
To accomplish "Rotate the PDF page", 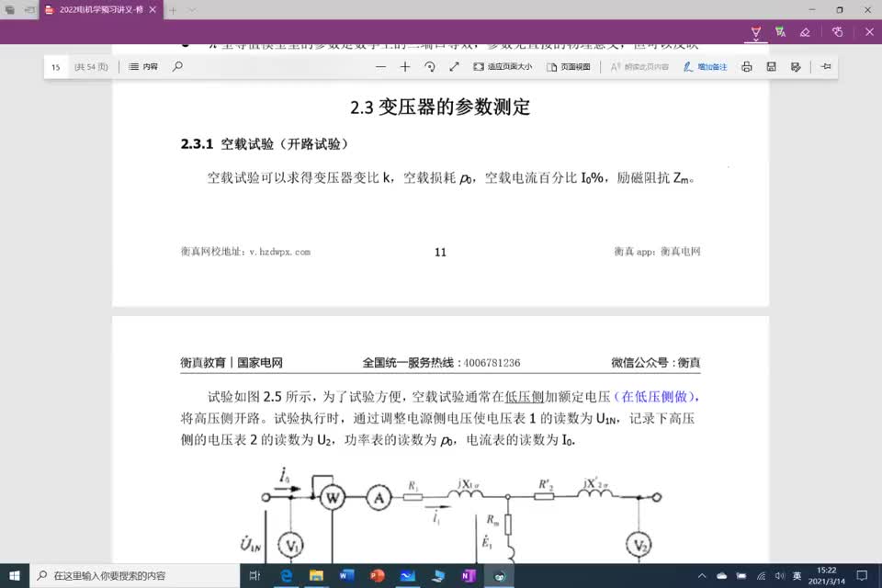I will pyautogui.click(x=430, y=67).
